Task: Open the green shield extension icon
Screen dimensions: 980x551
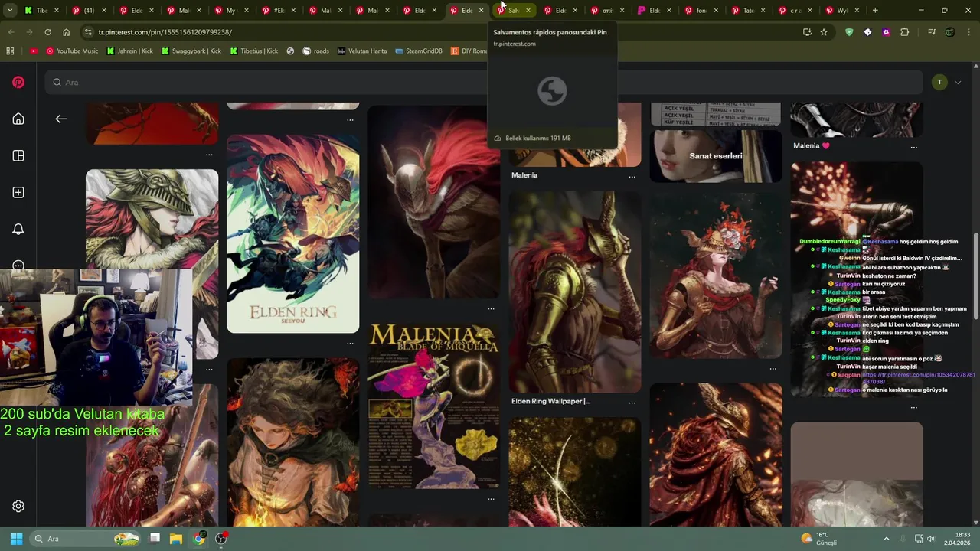Action: tap(849, 32)
